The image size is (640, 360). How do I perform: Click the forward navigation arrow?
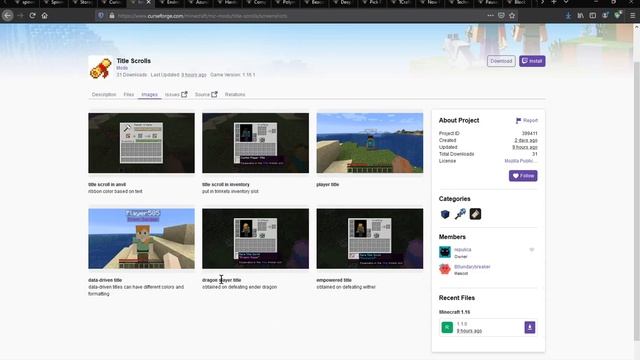pyautogui.click(x=20, y=16)
